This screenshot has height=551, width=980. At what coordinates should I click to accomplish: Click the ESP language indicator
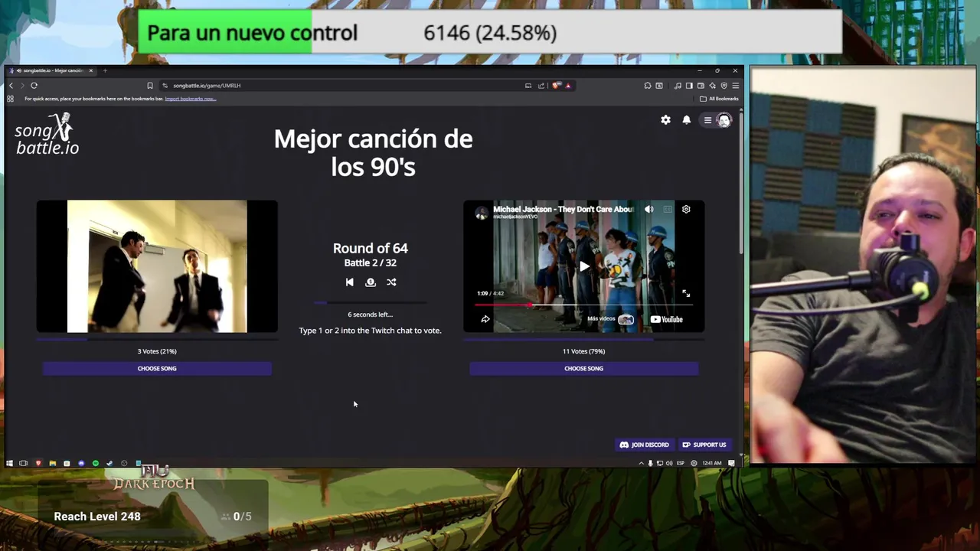click(x=681, y=463)
